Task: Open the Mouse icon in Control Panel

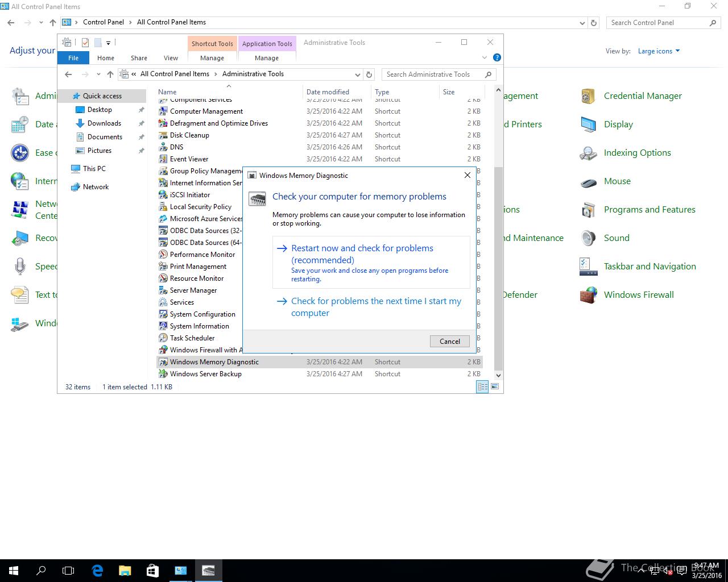Action: pyautogui.click(x=588, y=181)
